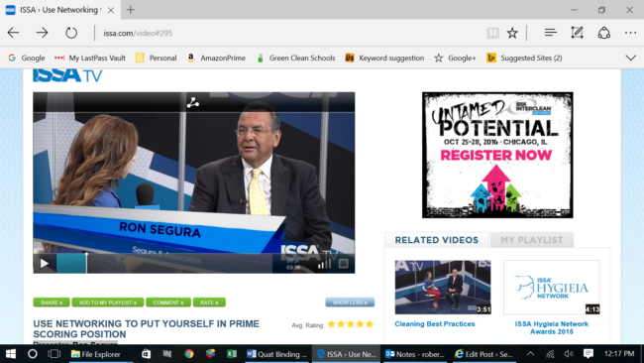Open the Edge Hub icon
This screenshot has width=644, height=363.
click(x=550, y=33)
